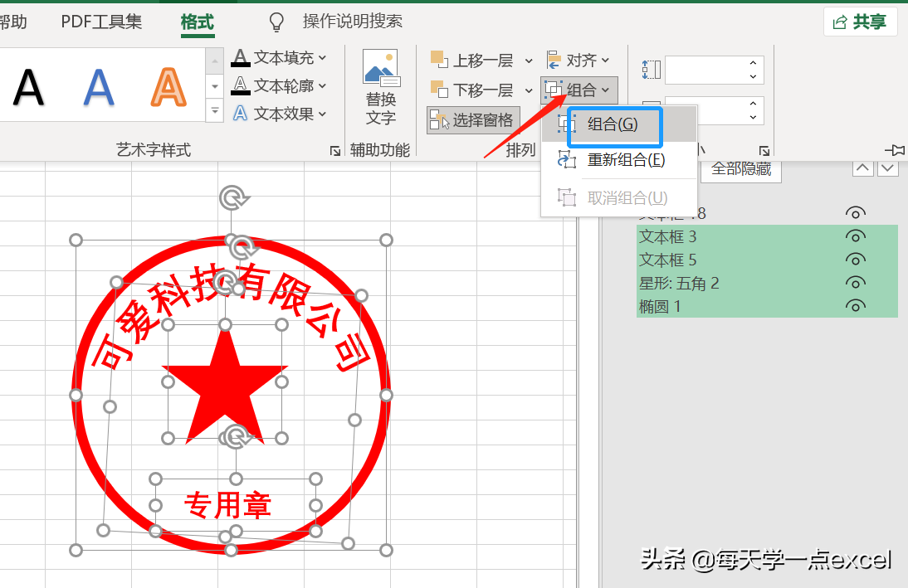This screenshot has width=908, height=588.
Task: Click the Send Backward (下移一层) icon
Action: click(439, 89)
